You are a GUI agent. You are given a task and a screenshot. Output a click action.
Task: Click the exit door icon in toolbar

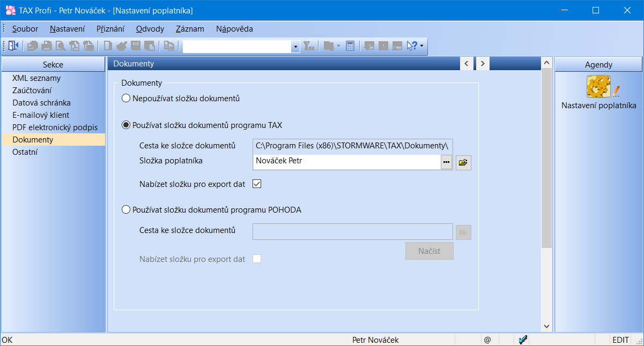pos(13,46)
